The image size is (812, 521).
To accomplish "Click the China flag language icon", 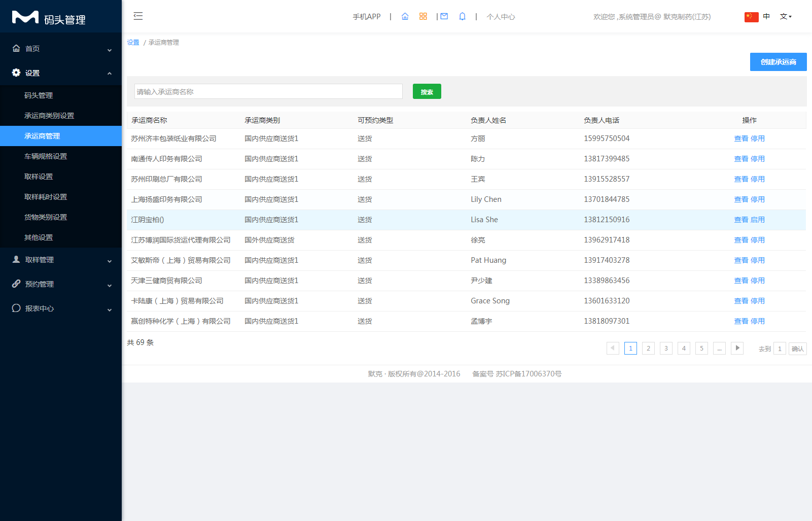I will coord(751,17).
